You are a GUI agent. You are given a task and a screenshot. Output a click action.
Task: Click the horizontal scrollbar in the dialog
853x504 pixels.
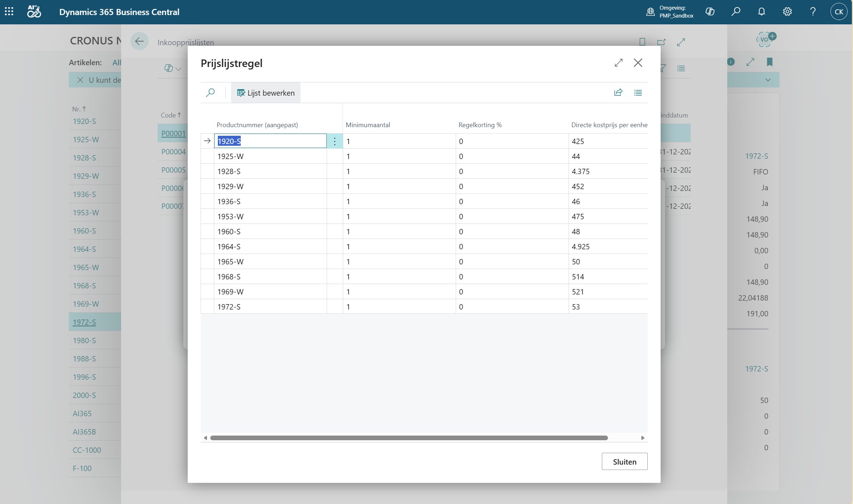pyautogui.click(x=408, y=438)
